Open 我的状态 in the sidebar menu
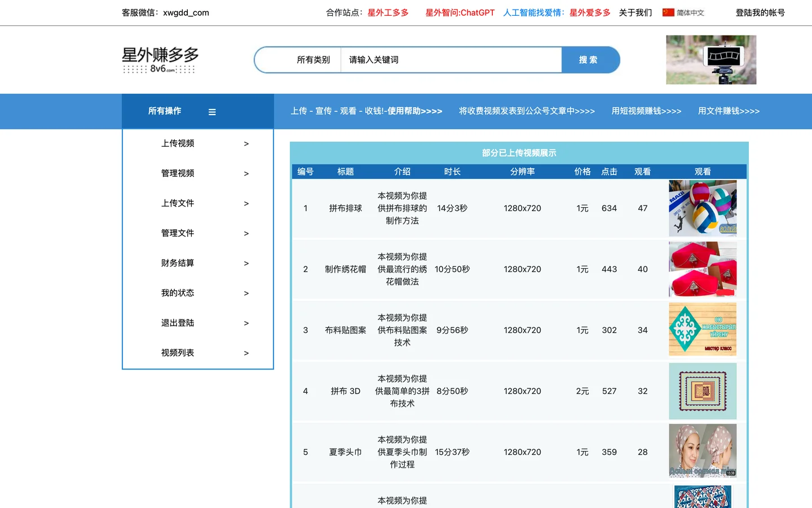The width and height of the screenshot is (812, 508). pyautogui.click(x=178, y=293)
